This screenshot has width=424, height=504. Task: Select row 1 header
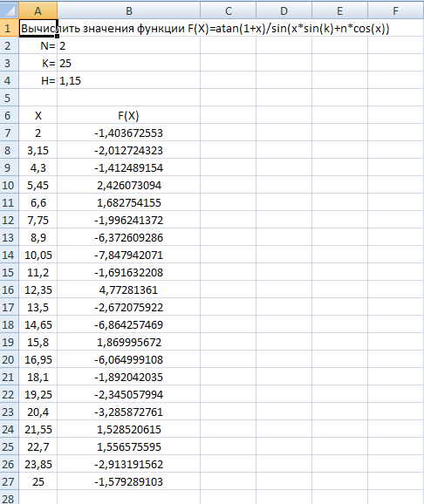point(9,28)
